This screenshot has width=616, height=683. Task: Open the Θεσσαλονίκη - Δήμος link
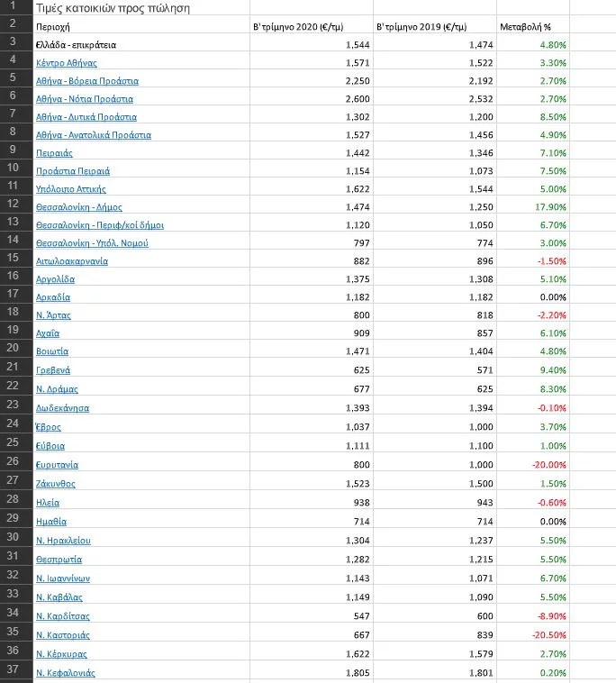click(x=78, y=206)
